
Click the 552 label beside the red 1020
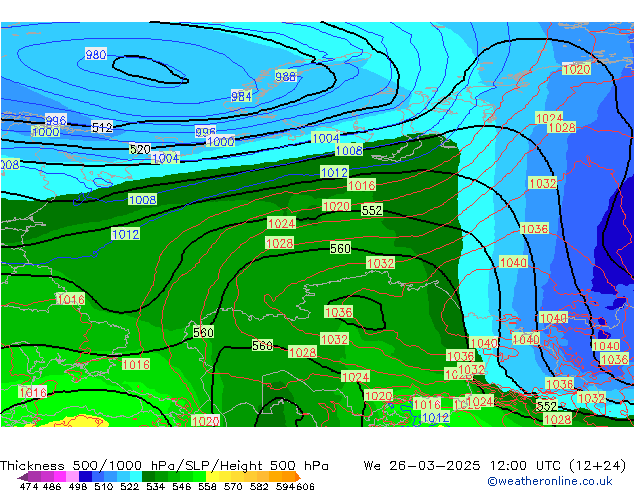pos(372,210)
